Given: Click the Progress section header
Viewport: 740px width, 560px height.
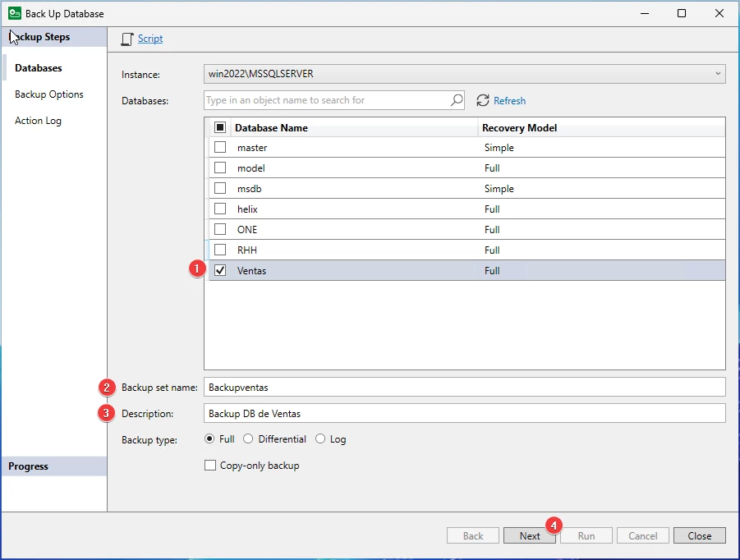Looking at the screenshot, I should (54, 466).
